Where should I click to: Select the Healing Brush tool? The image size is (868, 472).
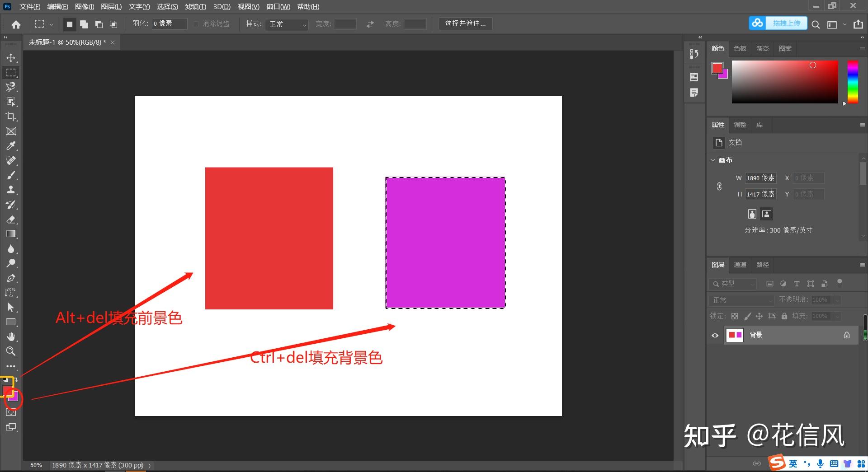pos(11,161)
